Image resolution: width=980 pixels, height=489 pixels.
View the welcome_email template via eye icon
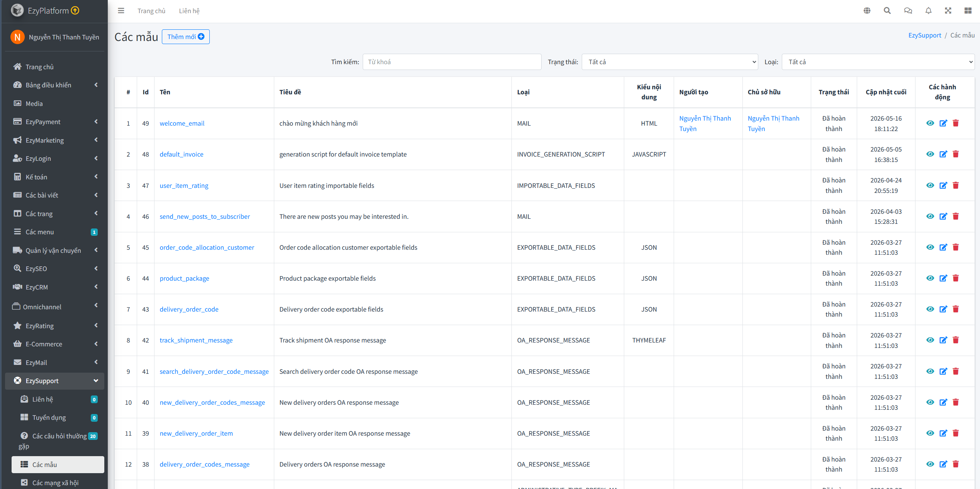pyautogui.click(x=930, y=123)
